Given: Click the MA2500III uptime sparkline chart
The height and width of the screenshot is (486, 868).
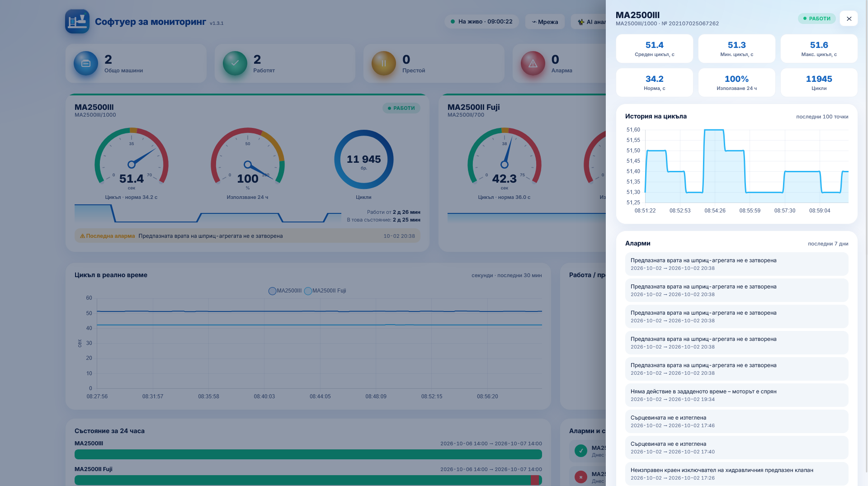Looking at the screenshot, I should pyautogui.click(x=208, y=213).
